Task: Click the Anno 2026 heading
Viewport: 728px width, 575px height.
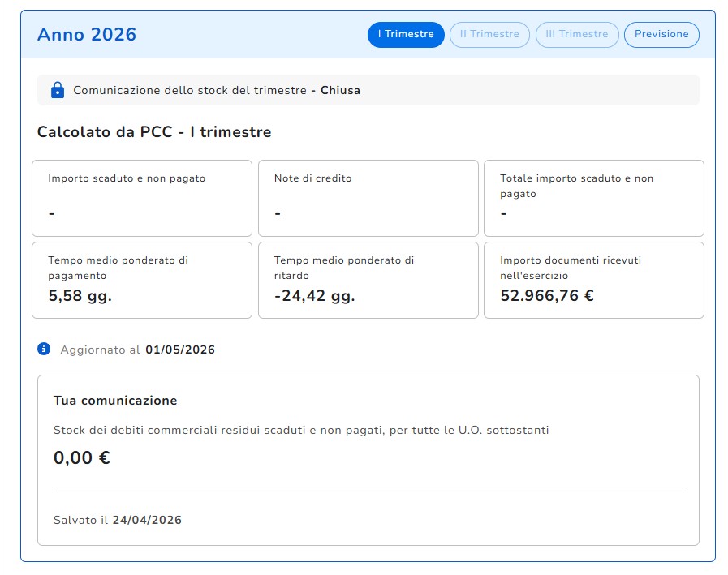Action: click(87, 34)
